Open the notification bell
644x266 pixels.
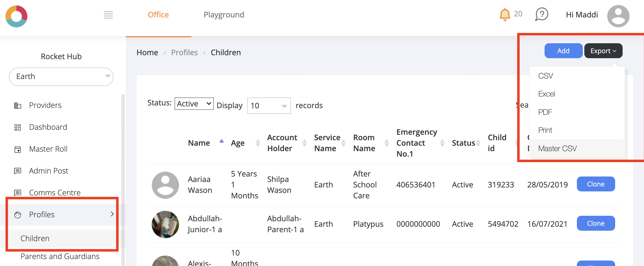coord(505,14)
